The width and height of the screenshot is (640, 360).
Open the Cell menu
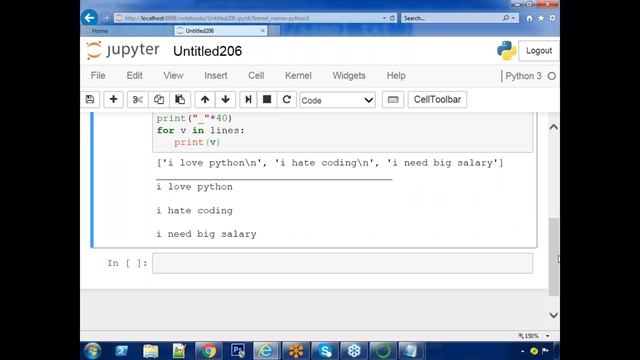[256, 76]
